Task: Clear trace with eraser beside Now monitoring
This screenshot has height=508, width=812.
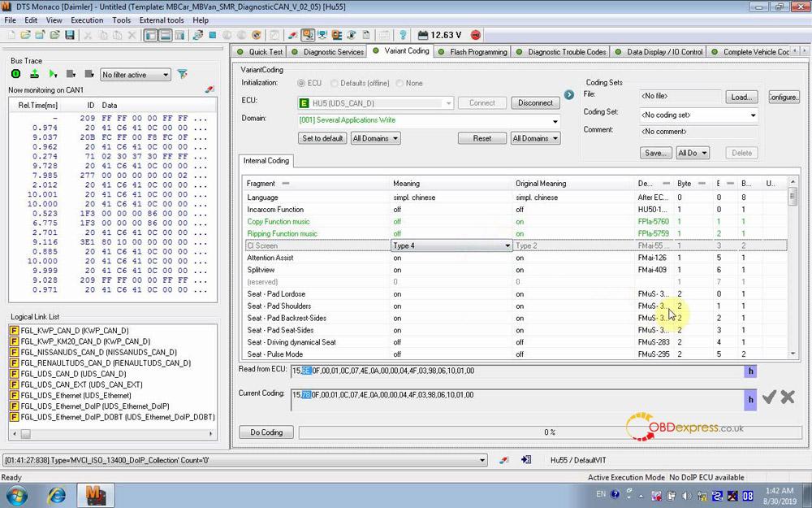Action: tap(209, 89)
